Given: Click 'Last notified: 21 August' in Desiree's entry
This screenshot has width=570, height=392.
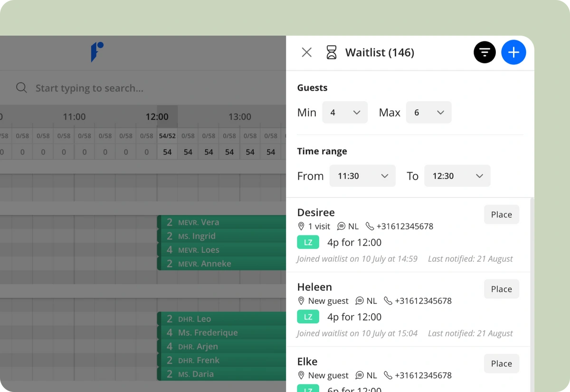Looking at the screenshot, I should tap(470, 259).
